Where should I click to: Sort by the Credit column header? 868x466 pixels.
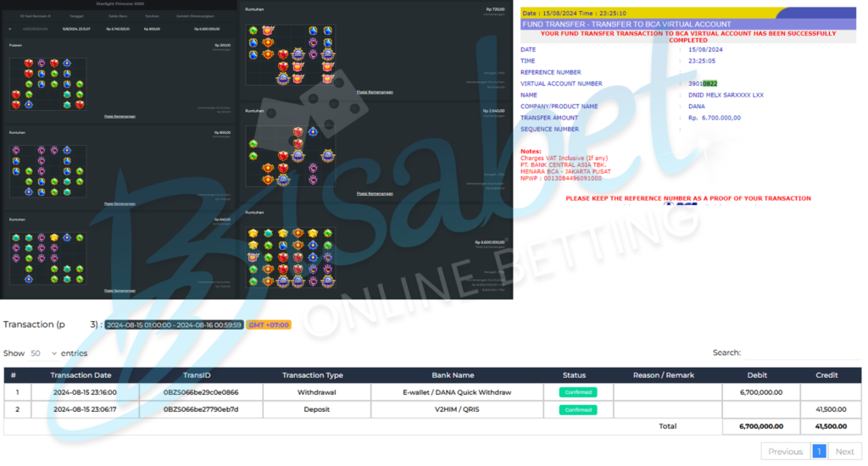click(826, 375)
